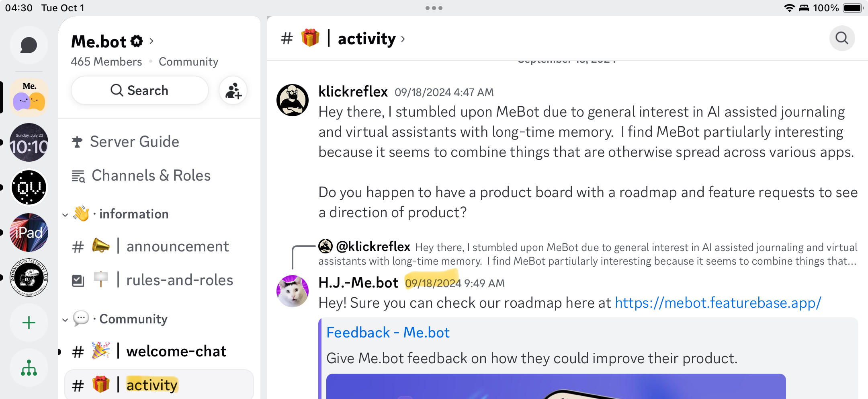Viewport: 868px width, 399px height.
Task: Collapse the information category
Action: pos(65,214)
